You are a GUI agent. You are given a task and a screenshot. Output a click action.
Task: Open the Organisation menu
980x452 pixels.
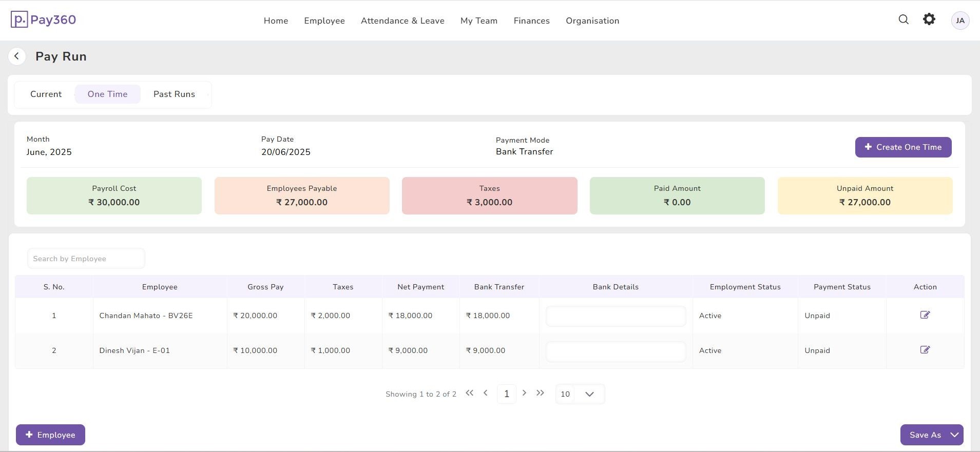(592, 21)
